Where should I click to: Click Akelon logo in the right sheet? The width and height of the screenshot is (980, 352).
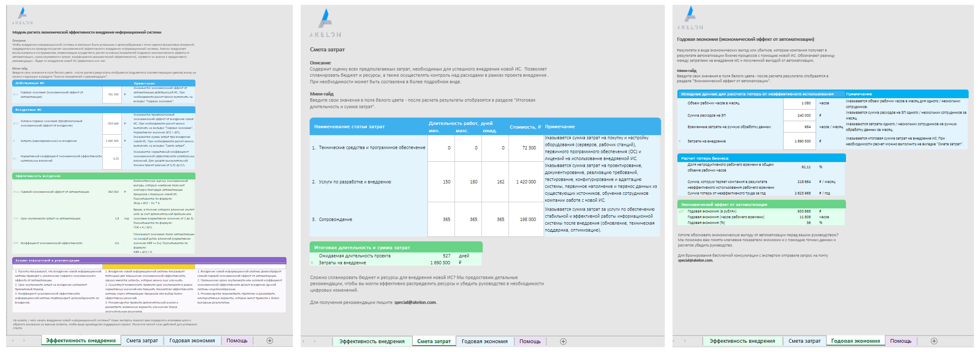click(690, 18)
